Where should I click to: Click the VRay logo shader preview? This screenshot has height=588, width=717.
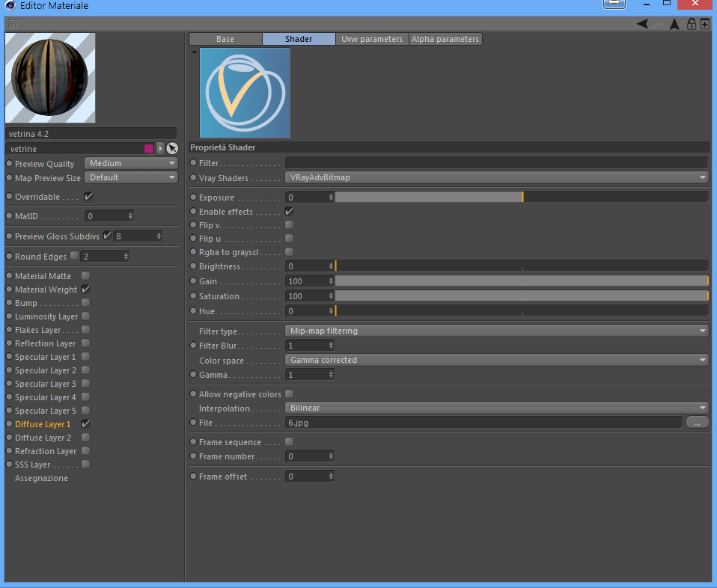[245, 93]
